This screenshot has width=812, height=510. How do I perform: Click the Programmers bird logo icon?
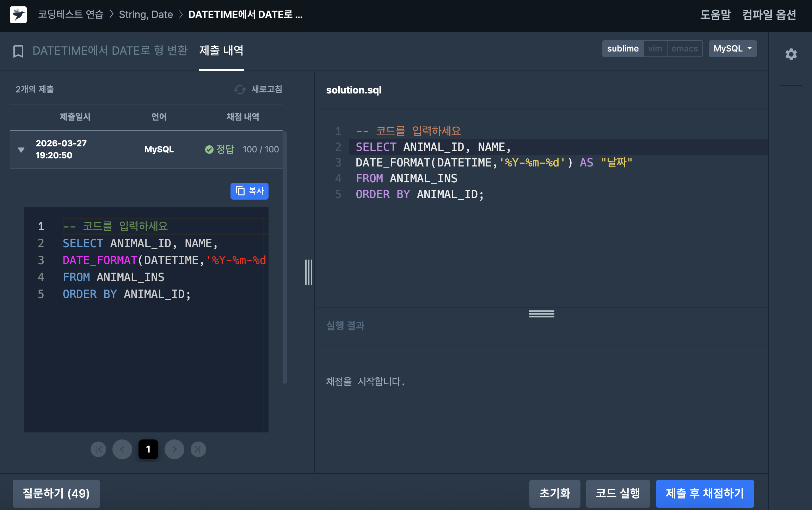[18, 15]
